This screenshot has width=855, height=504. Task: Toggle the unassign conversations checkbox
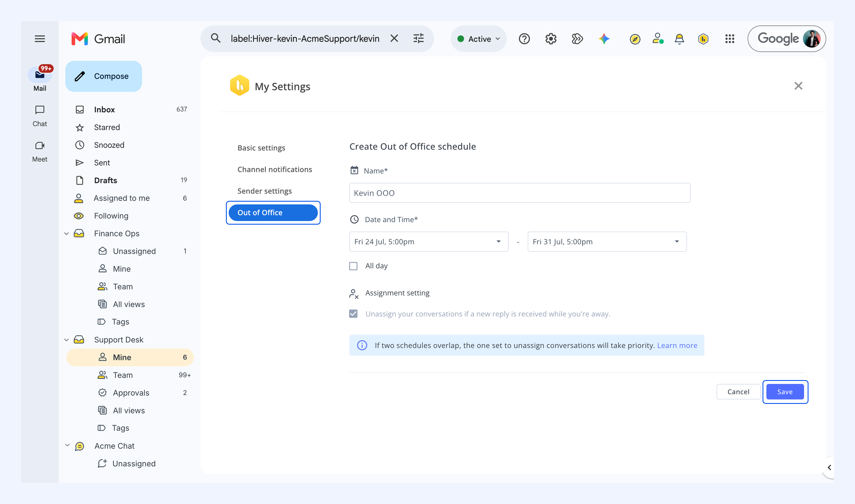click(x=353, y=314)
